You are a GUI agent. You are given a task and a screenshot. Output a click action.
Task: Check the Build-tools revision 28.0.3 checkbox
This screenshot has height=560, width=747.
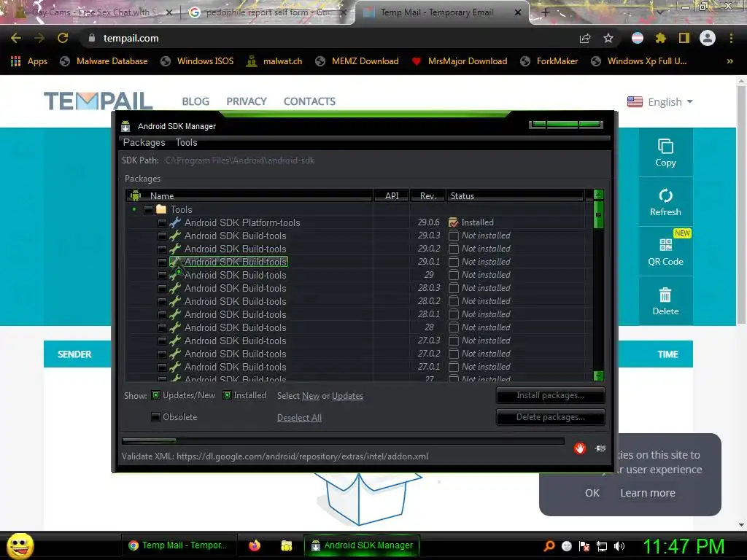[162, 289]
